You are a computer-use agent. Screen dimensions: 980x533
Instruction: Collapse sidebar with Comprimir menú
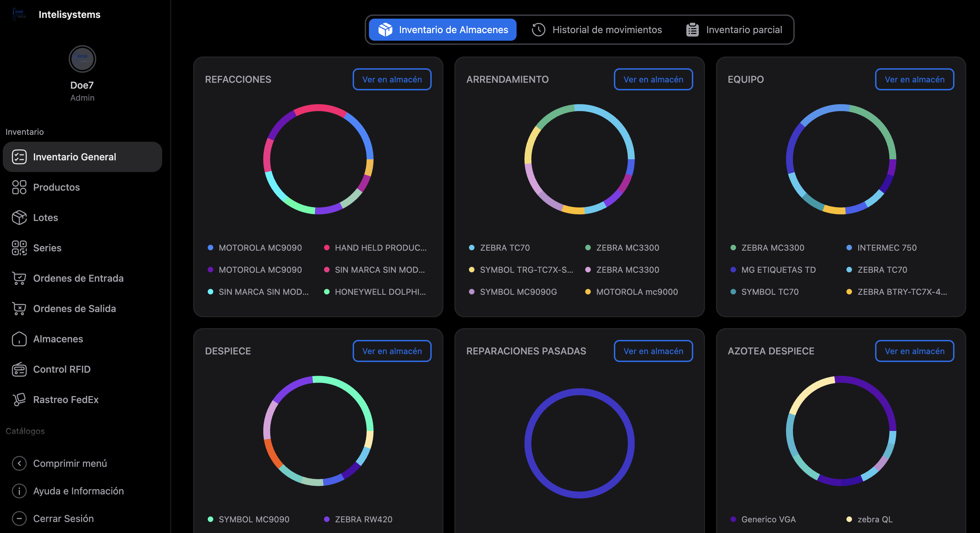pyautogui.click(x=82, y=463)
